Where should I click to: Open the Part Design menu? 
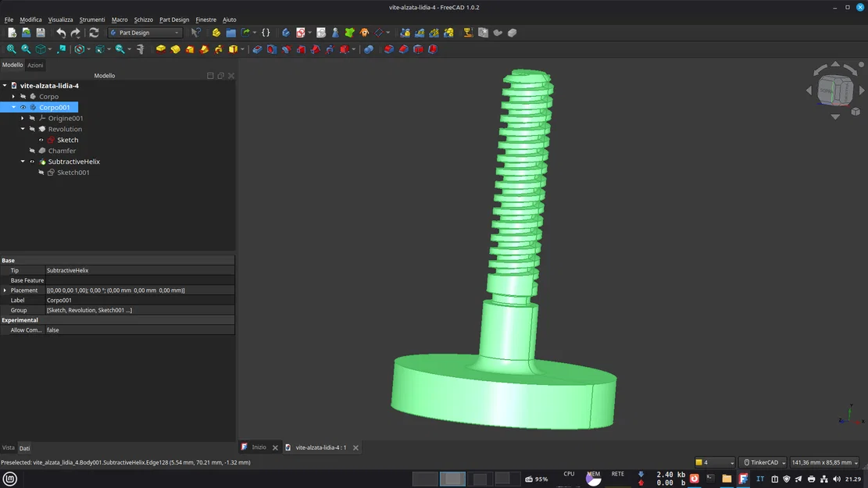(x=174, y=20)
